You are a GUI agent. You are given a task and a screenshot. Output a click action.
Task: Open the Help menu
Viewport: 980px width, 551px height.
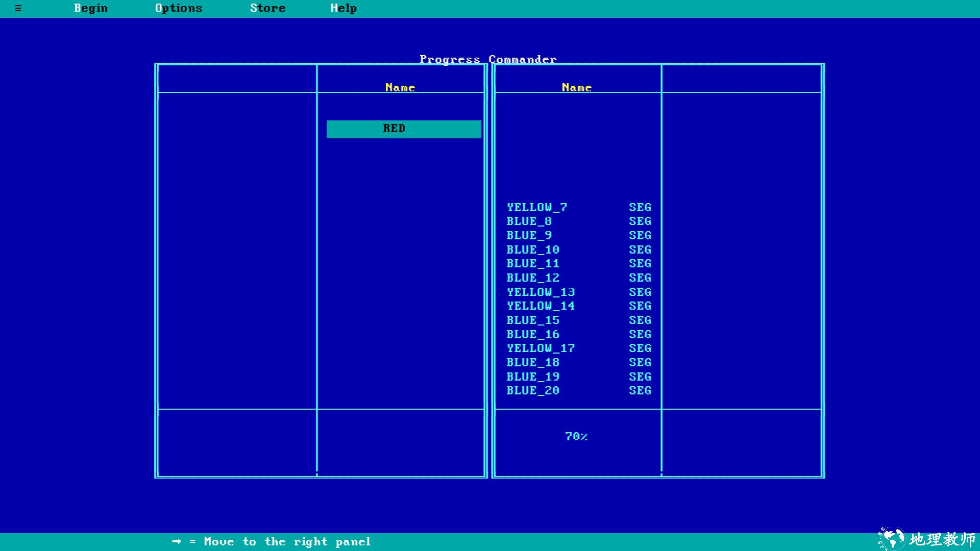click(x=344, y=8)
